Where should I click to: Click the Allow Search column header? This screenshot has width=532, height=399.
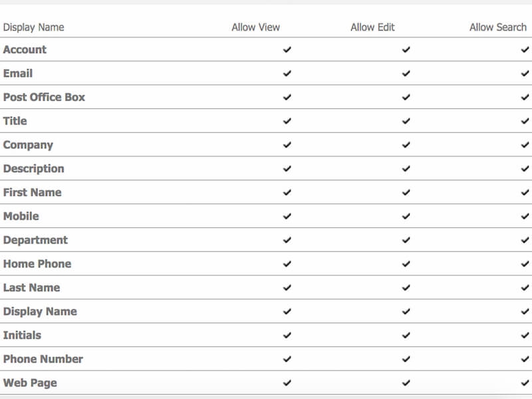click(498, 27)
